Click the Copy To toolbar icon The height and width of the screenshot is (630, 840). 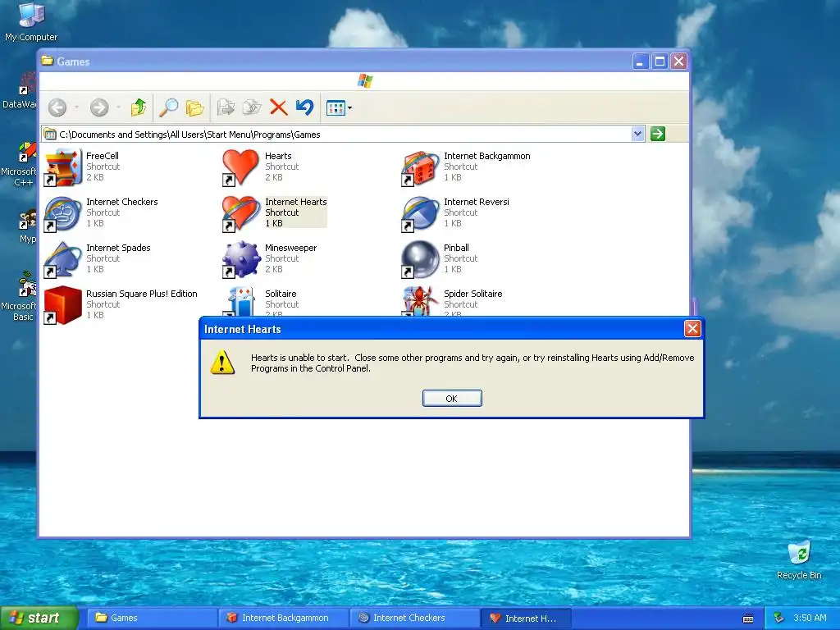tap(252, 107)
